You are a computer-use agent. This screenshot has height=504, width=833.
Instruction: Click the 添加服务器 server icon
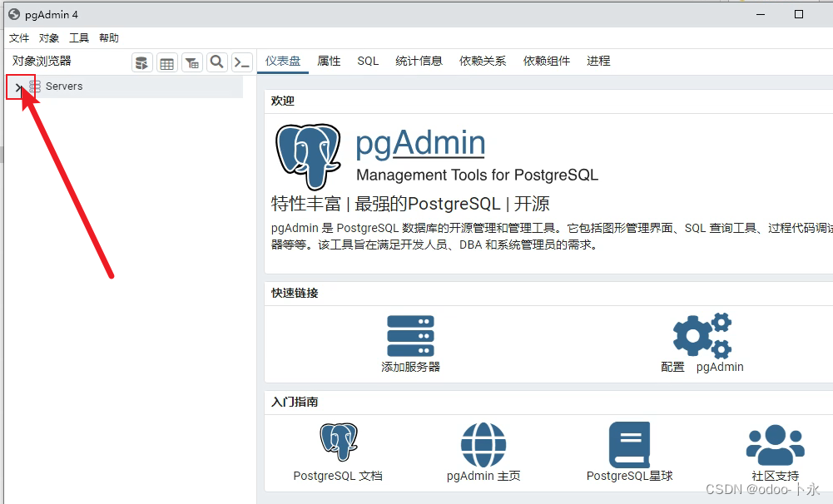click(410, 336)
